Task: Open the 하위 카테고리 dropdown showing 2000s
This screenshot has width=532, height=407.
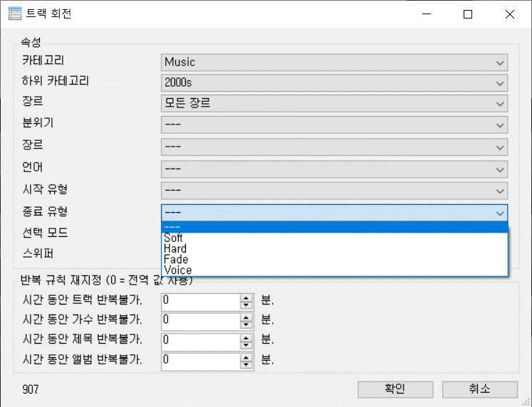Action: tap(334, 83)
